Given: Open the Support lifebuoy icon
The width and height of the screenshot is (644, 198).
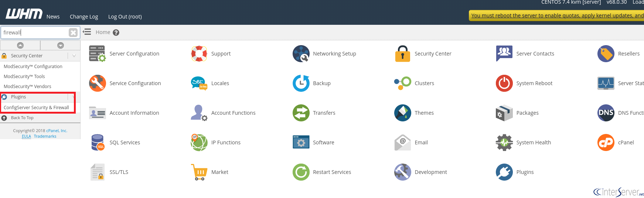Looking at the screenshot, I should [199, 54].
